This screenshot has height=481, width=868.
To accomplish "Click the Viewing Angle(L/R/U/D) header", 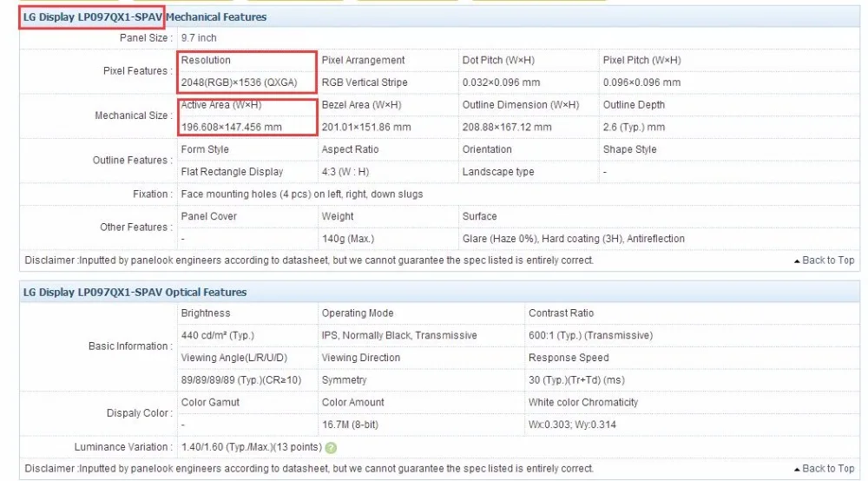I will click(234, 358).
